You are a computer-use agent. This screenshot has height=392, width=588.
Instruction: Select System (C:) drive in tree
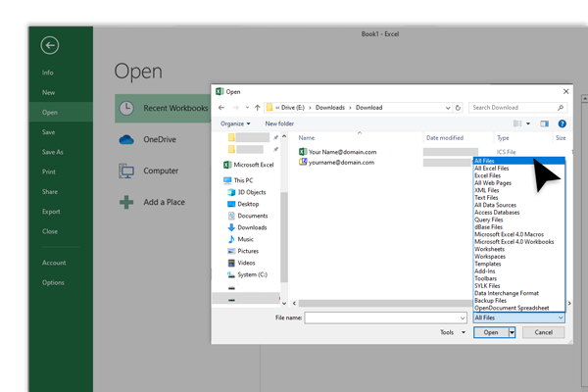click(247, 274)
